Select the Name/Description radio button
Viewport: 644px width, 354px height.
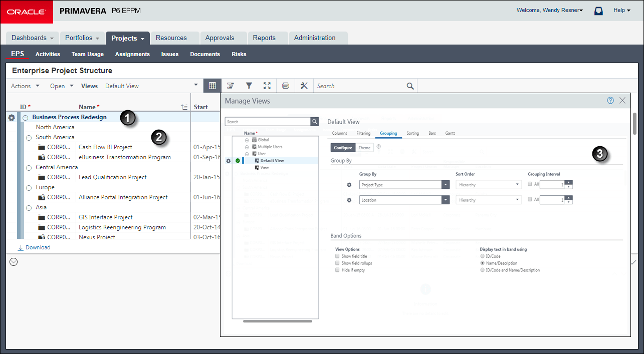pyautogui.click(x=482, y=263)
